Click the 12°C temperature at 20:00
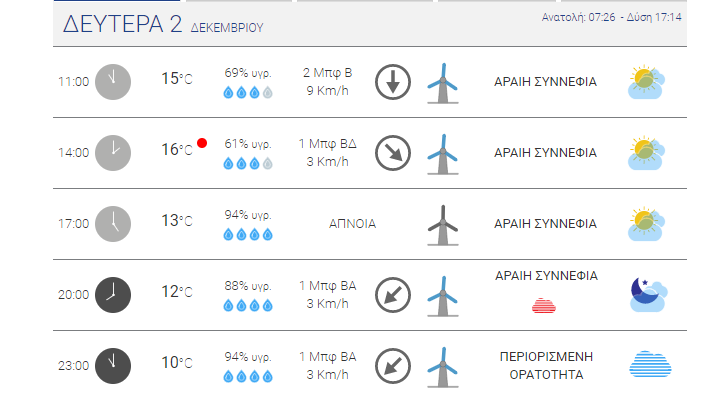 point(177,292)
